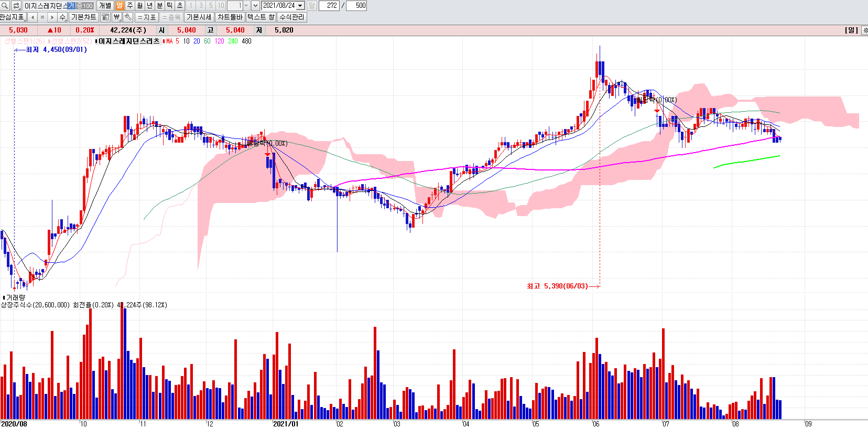Select the 이지스레지던스리츠 legend label
The image size is (868, 428).
[x=129, y=41]
